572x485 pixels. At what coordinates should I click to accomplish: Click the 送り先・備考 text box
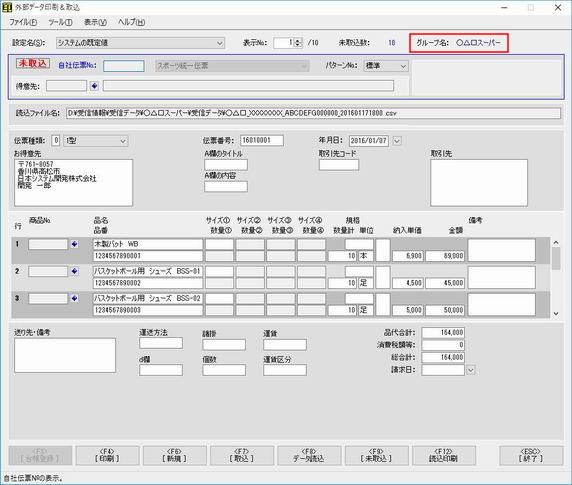[65, 355]
